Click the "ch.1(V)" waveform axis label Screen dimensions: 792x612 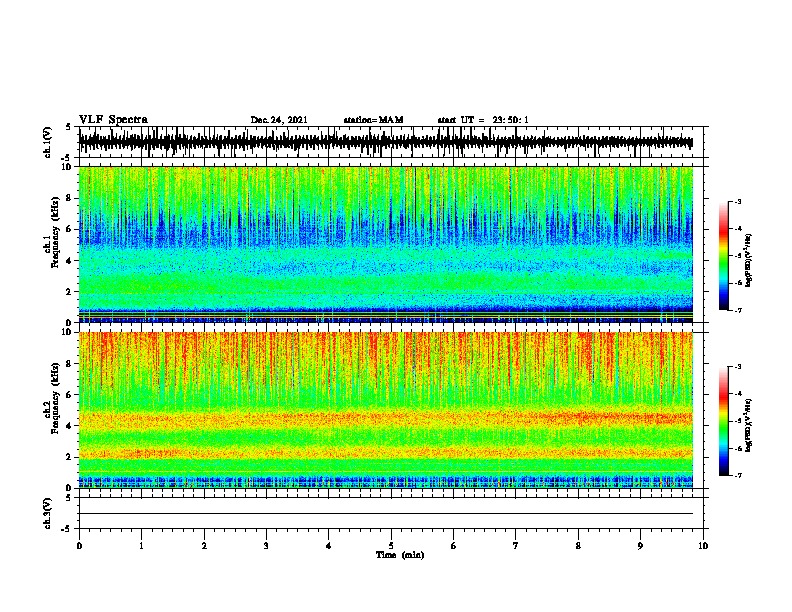48,142
